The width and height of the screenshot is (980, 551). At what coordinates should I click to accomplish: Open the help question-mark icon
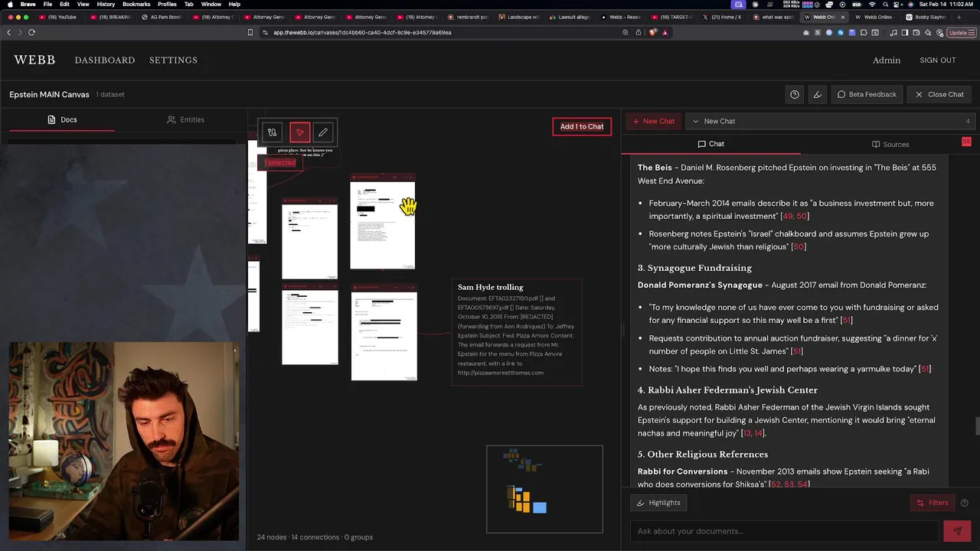(795, 94)
